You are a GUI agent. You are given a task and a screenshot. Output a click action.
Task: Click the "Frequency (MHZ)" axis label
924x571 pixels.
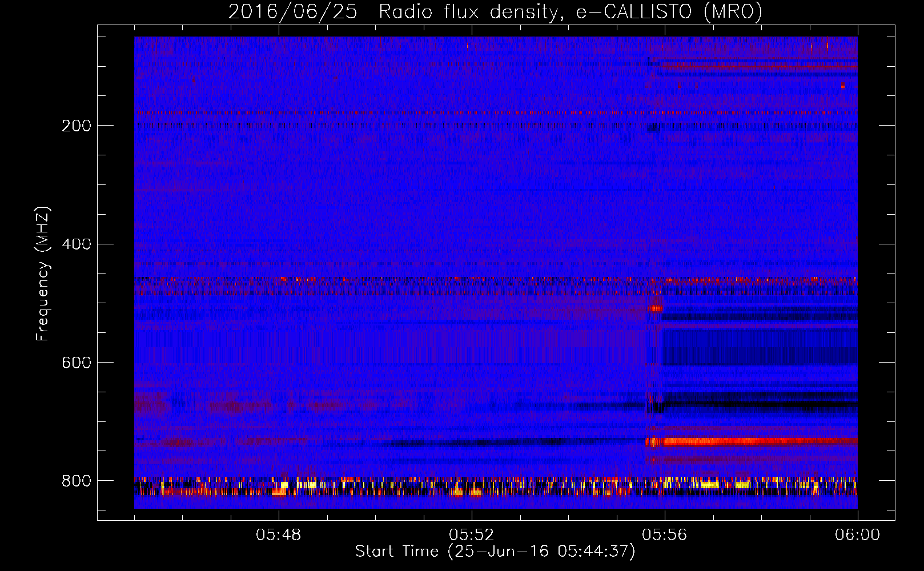point(43,274)
